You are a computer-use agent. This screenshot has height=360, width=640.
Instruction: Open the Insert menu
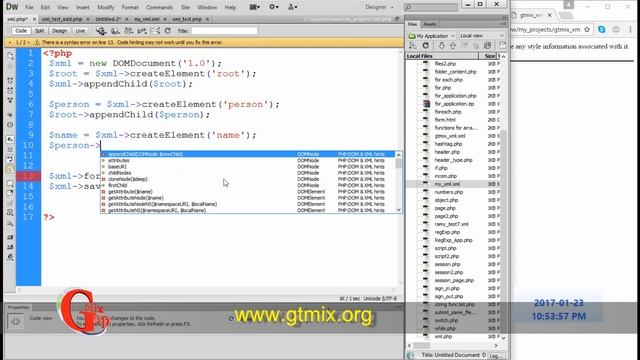pyautogui.click(x=83, y=7)
